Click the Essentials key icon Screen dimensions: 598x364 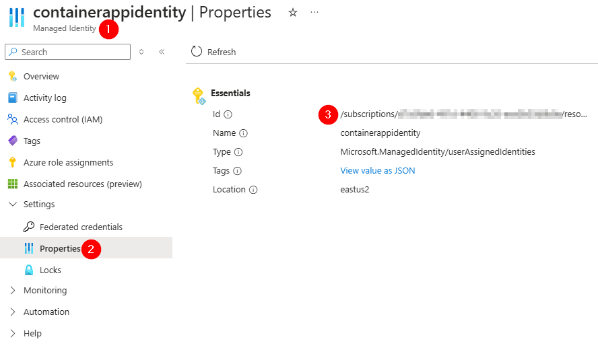click(199, 96)
